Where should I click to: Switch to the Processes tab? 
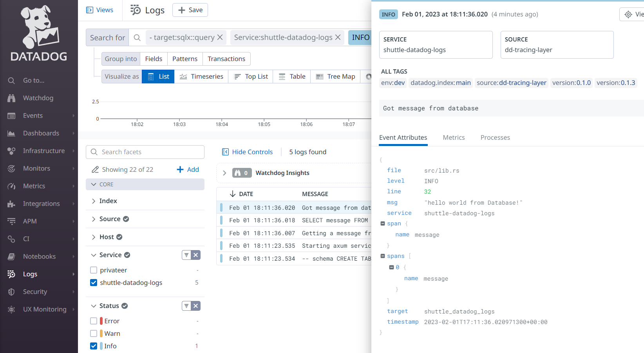[x=495, y=137]
